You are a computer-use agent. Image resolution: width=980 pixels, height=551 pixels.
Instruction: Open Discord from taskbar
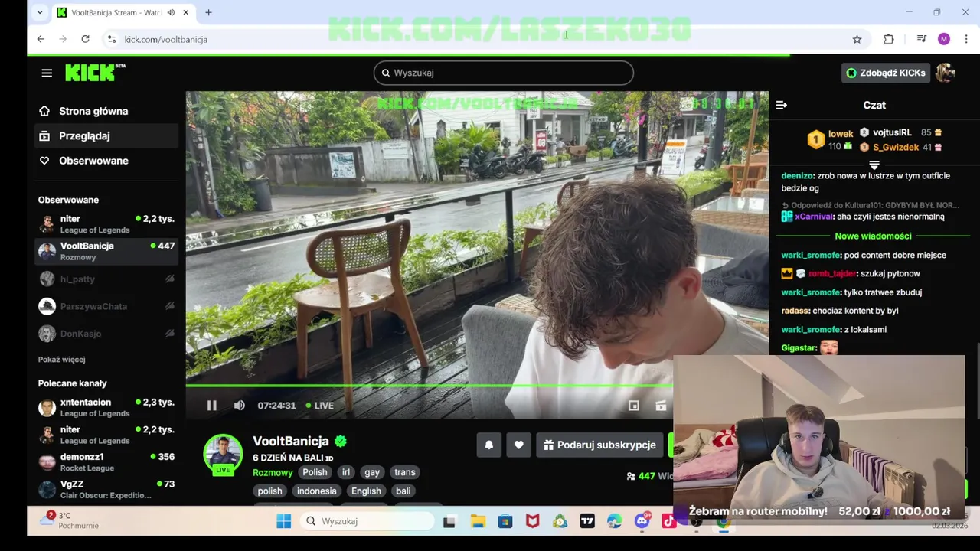point(642,521)
